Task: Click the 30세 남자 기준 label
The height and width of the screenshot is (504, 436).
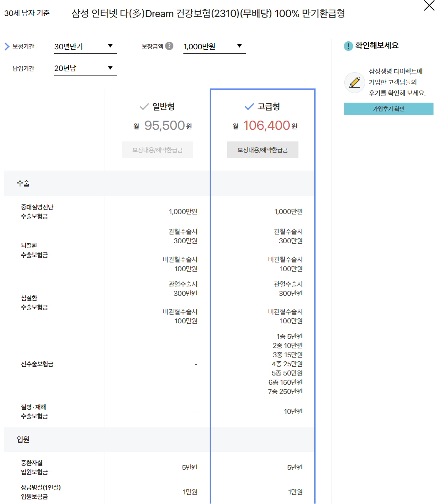Action: click(27, 13)
